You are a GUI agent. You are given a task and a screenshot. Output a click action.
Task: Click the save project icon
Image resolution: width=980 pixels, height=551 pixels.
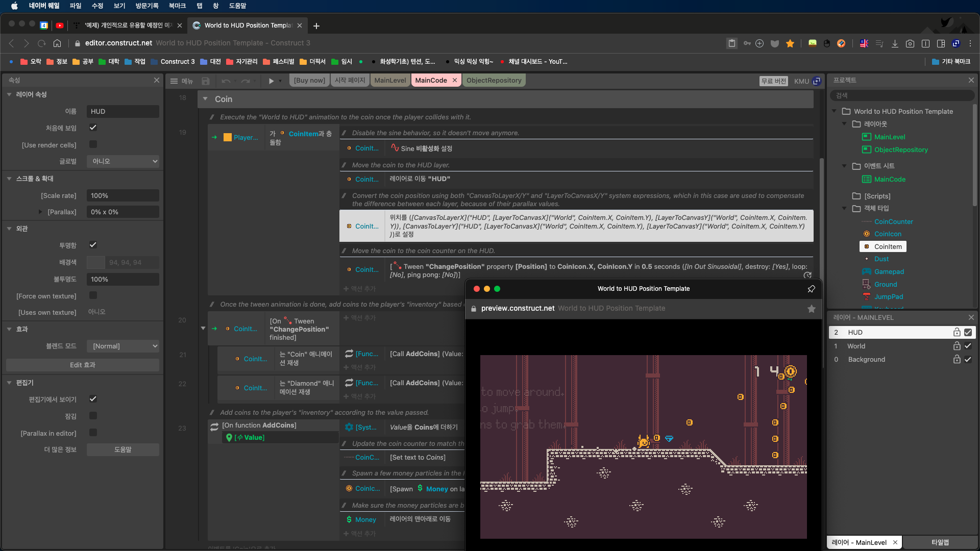pyautogui.click(x=205, y=81)
